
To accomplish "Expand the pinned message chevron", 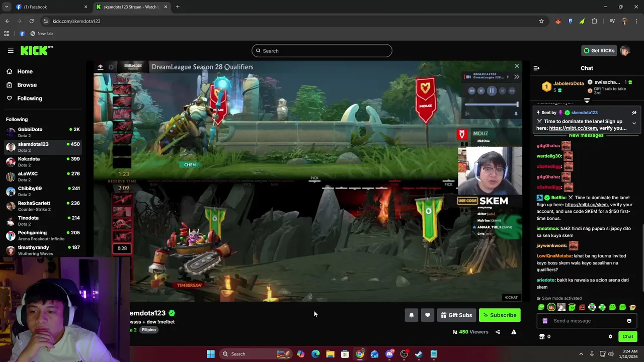I will click(634, 123).
